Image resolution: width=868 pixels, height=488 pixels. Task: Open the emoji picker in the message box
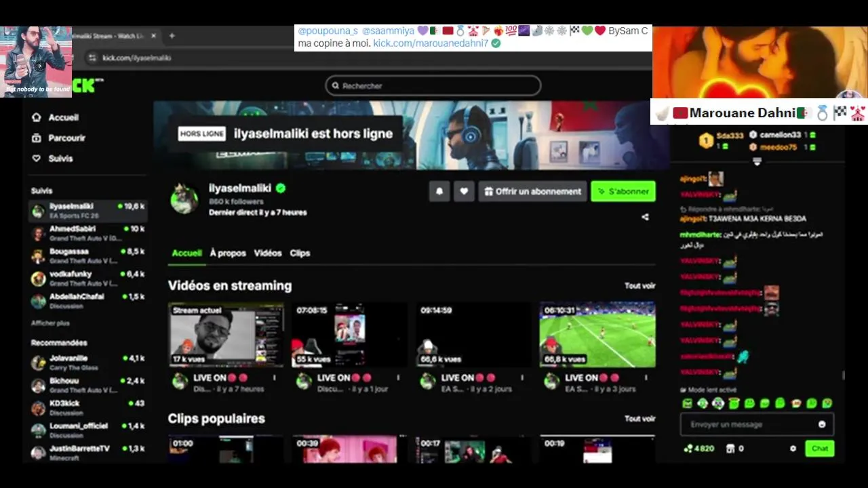[x=822, y=424]
